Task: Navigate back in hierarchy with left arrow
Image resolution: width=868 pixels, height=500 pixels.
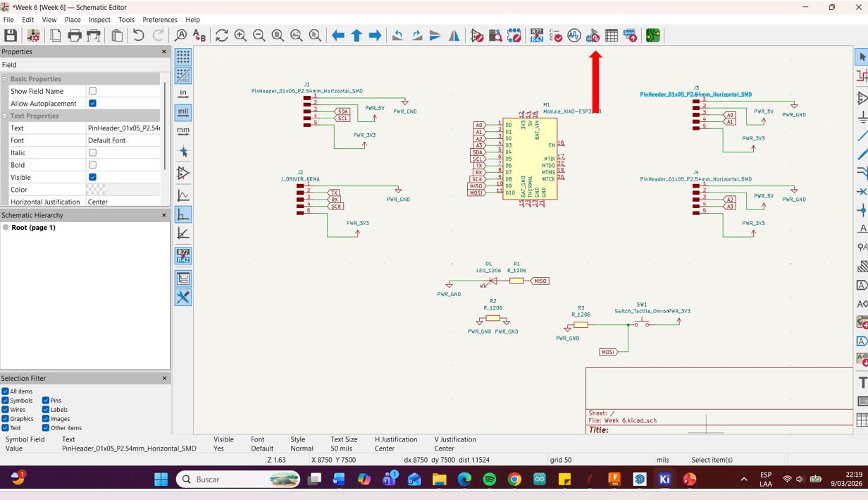Action: pyautogui.click(x=338, y=35)
